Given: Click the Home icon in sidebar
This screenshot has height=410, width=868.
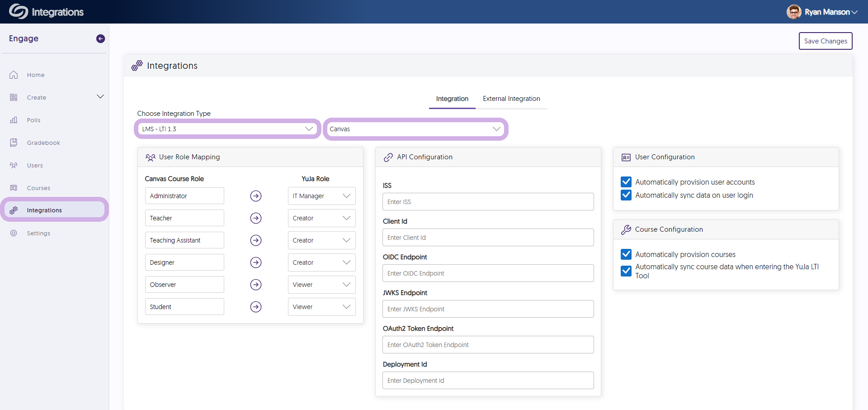Looking at the screenshot, I should pyautogui.click(x=14, y=75).
